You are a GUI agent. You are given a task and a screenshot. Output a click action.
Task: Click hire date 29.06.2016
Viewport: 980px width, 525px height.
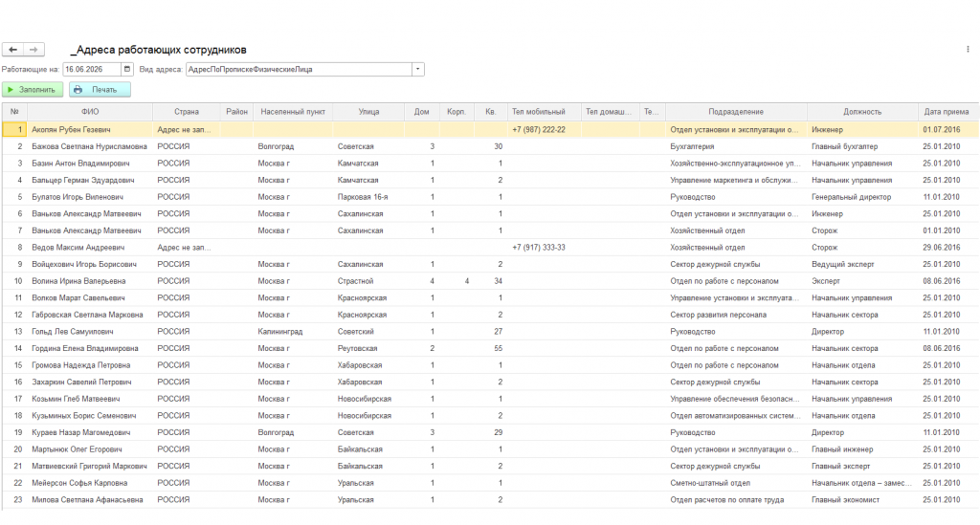pyautogui.click(x=948, y=248)
